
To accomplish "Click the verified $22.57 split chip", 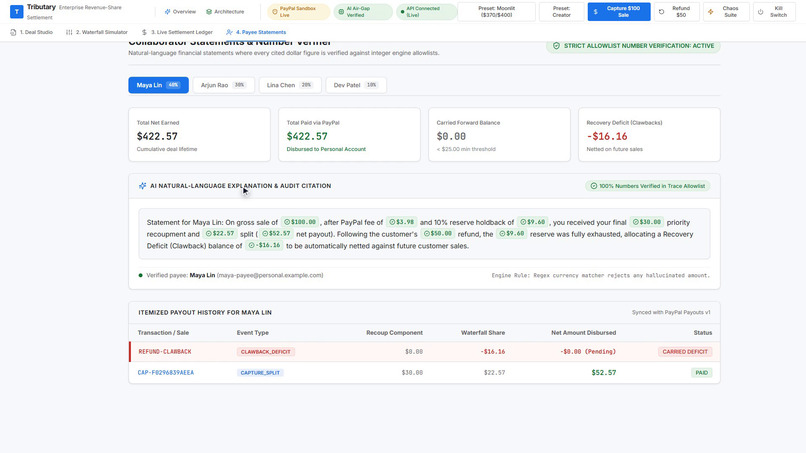I will pyautogui.click(x=221, y=233).
